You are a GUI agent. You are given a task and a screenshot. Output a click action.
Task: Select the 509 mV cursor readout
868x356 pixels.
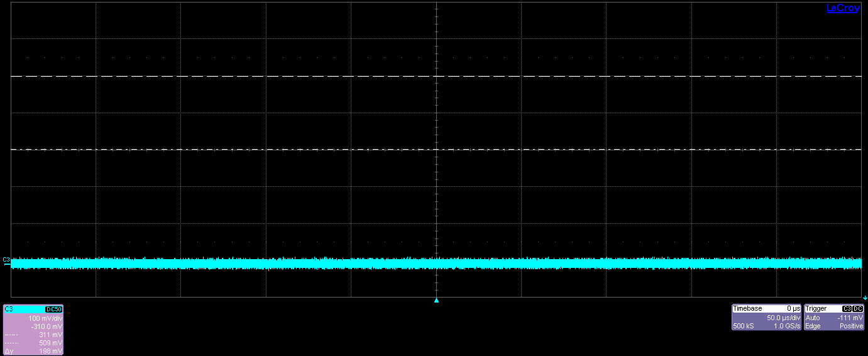click(50, 343)
